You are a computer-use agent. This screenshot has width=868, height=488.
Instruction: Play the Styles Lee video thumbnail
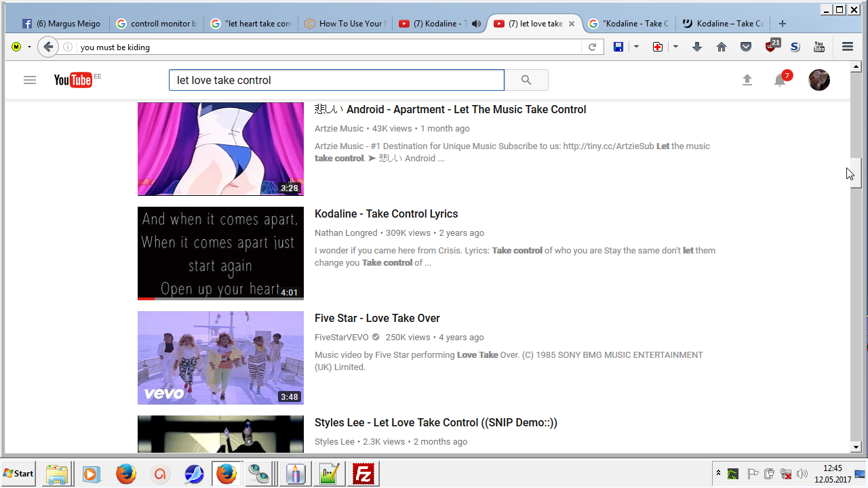[x=220, y=434]
